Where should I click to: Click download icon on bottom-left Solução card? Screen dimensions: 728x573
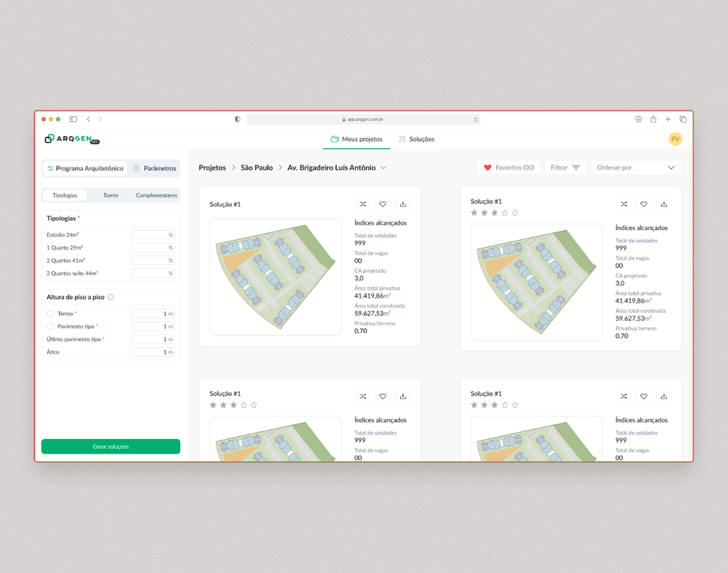coord(403,396)
